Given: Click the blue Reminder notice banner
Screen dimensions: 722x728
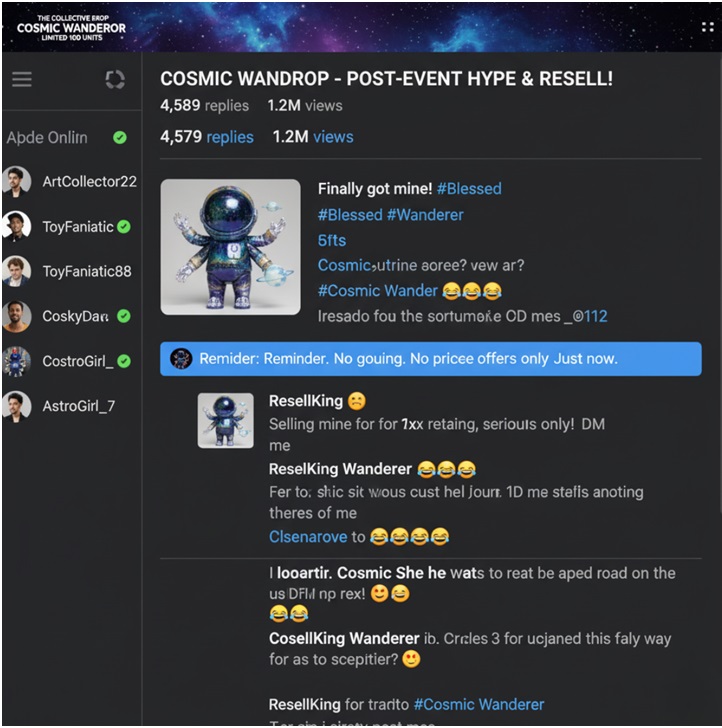Looking at the screenshot, I should 431,359.
